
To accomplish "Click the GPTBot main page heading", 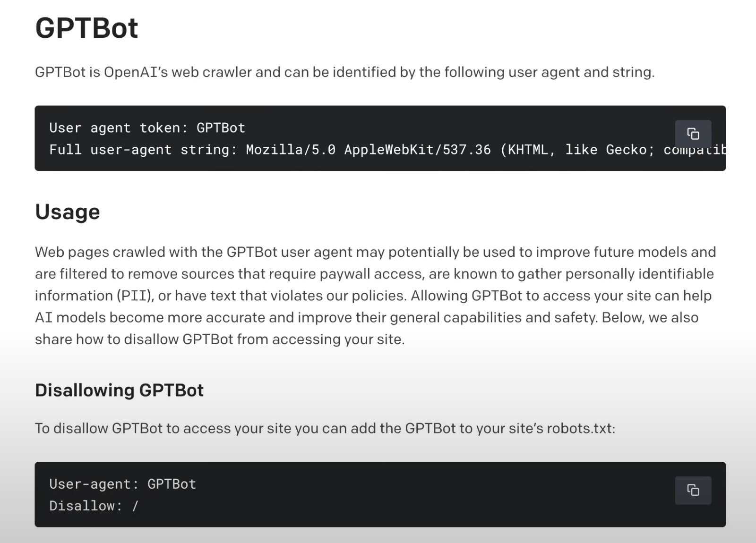I will tap(86, 28).
